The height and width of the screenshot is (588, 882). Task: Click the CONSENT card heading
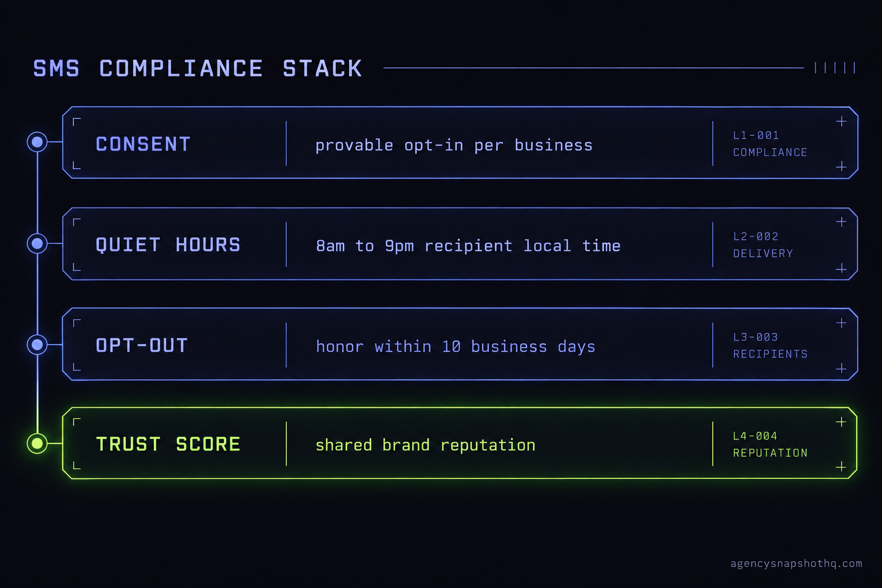[143, 144]
